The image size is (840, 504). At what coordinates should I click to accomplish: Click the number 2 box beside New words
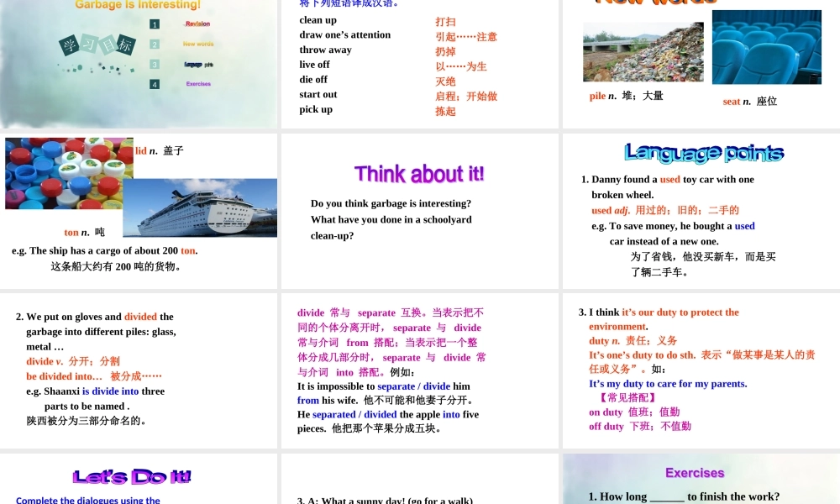(x=155, y=45)
